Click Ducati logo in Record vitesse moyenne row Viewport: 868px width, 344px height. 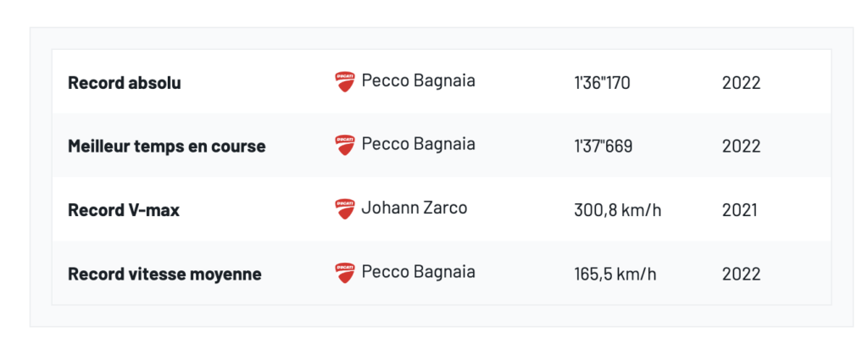[344, 272]
